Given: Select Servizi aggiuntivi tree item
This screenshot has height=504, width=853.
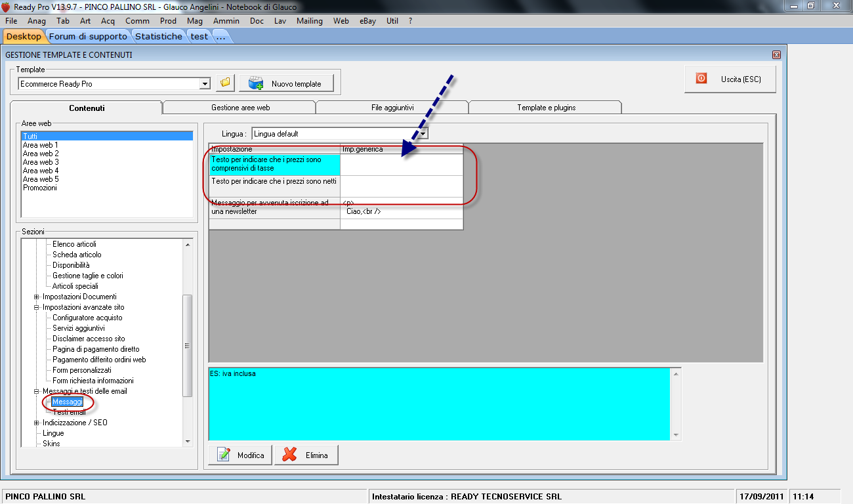Looking at the screenshot, I should 79,328.
